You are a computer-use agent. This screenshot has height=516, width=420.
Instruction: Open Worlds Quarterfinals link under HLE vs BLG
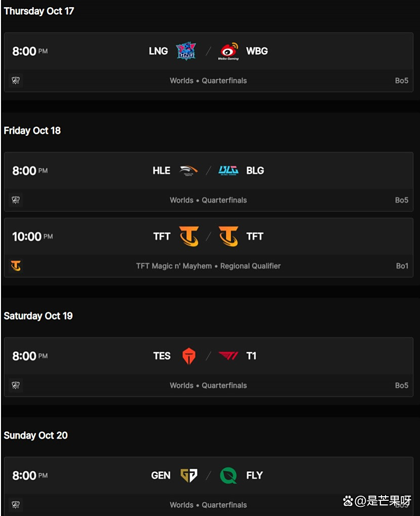coord(208,200)
